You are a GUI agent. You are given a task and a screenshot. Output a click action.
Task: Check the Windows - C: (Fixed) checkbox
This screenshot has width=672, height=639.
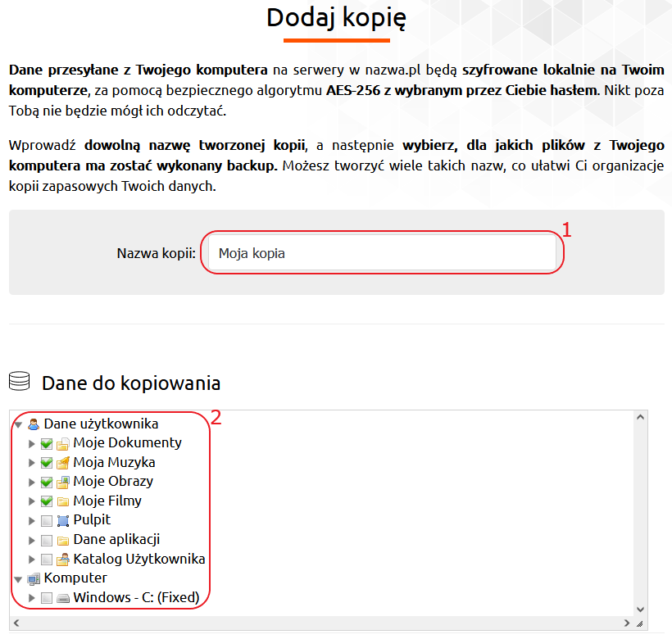[x=47, y=598]
